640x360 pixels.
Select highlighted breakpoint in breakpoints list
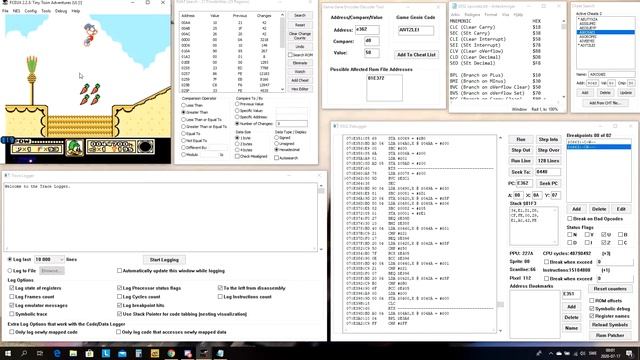point(598,147)
